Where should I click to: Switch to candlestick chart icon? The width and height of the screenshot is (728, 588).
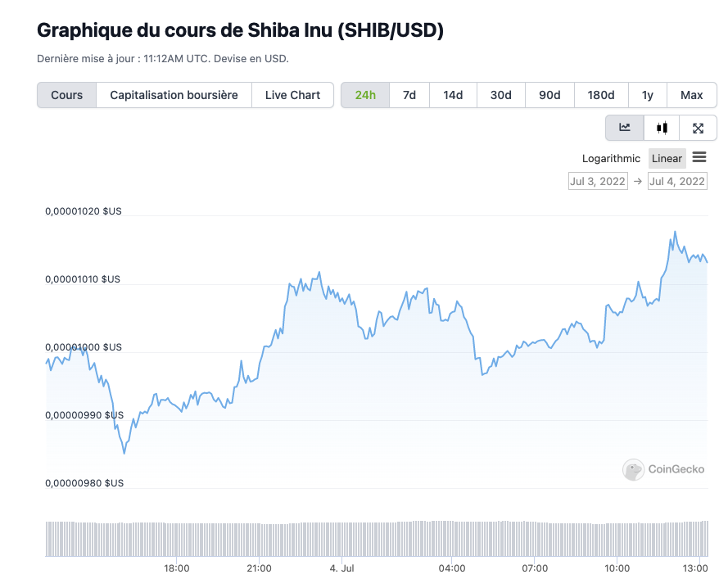662,128
